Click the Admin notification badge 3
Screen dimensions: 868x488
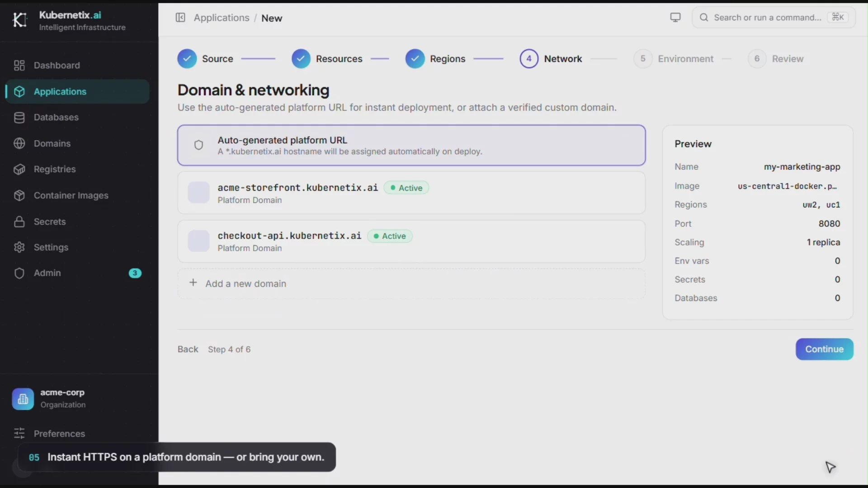135,273
